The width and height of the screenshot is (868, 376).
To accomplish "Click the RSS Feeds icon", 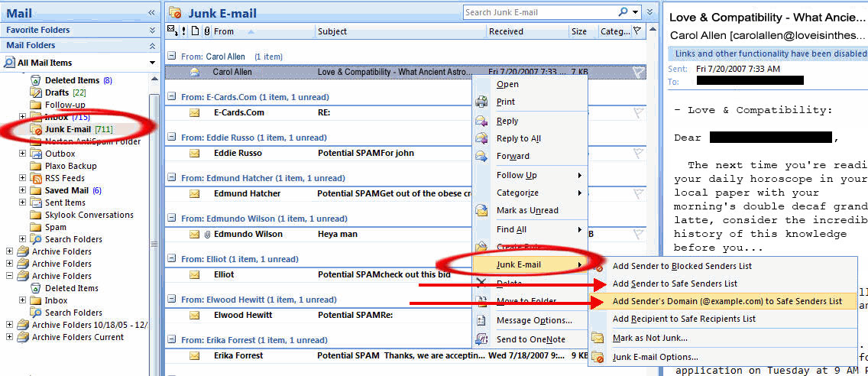I will (x=35, y=178).
